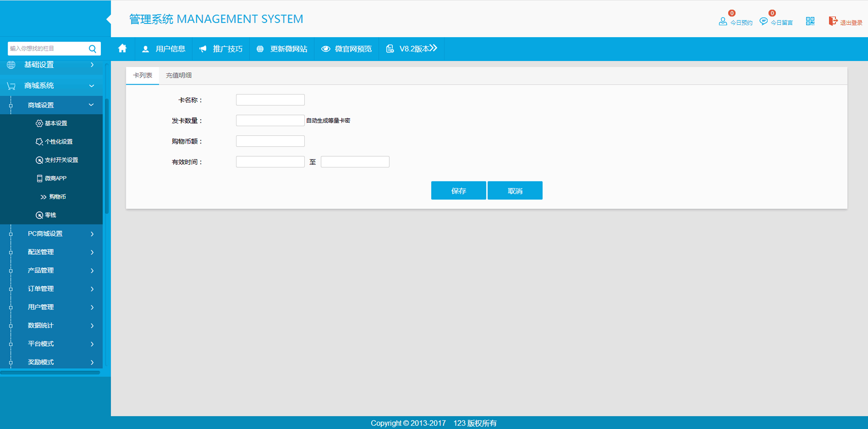Click the globe icon for 更新微网站

pos(260,49)
